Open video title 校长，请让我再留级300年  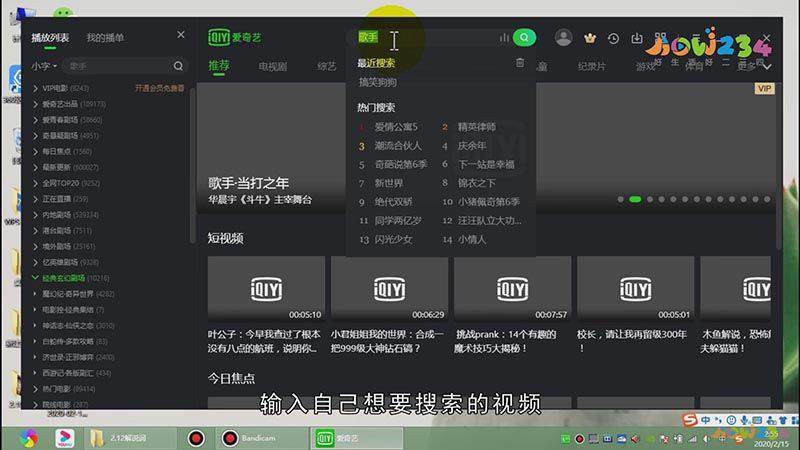pyautogui.click(x=632, y=341)
